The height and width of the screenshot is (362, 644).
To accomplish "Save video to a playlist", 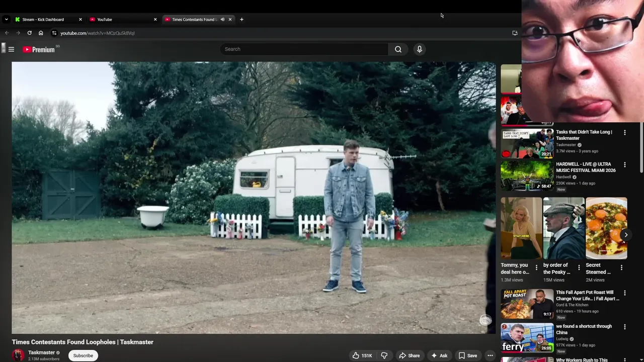I will [x=467, y=355].
